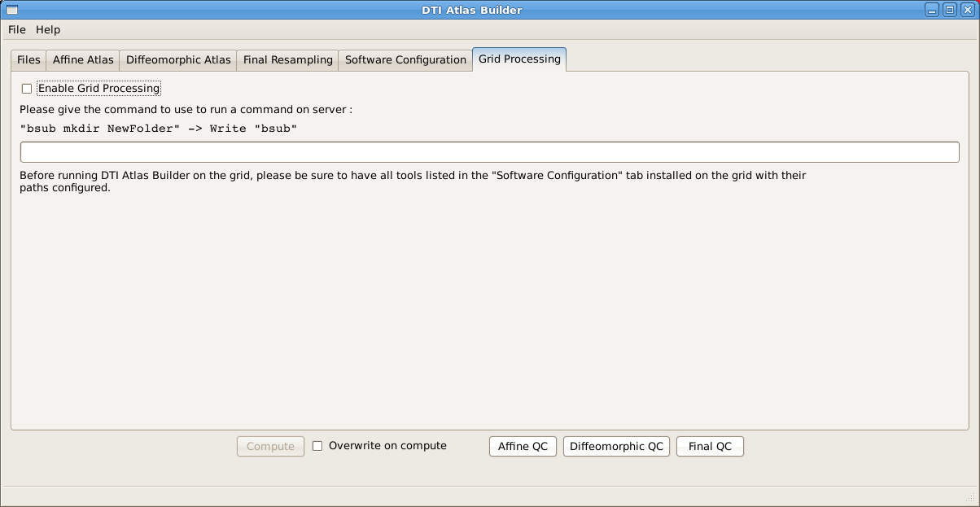Switch to the Files tab
The image size is (980, 507).
pyautogui.click(x=28, y=60)
